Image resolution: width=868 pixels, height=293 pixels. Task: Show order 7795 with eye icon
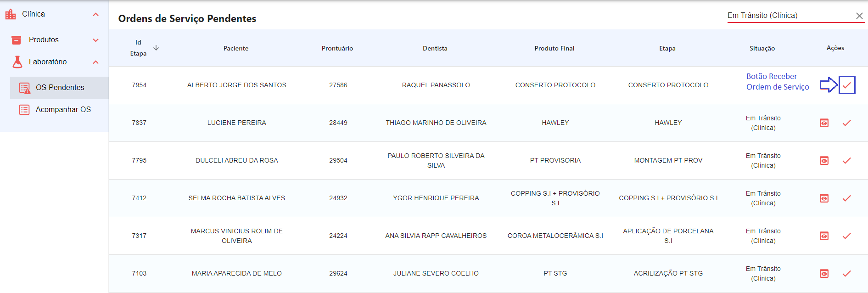click(824, 161)
